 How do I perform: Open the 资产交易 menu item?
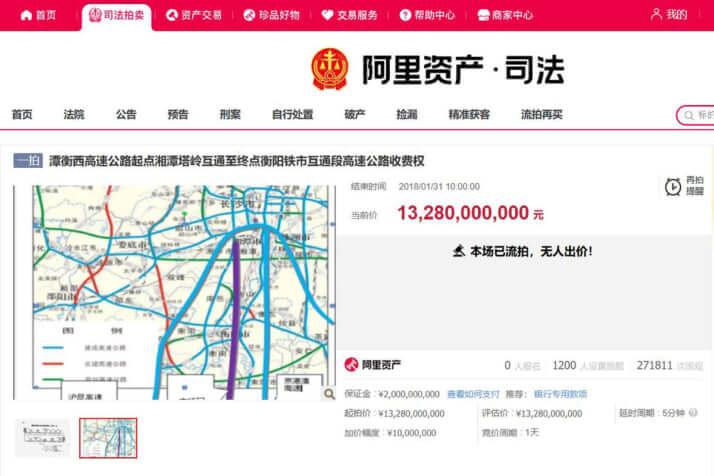[x=194, y=15]
